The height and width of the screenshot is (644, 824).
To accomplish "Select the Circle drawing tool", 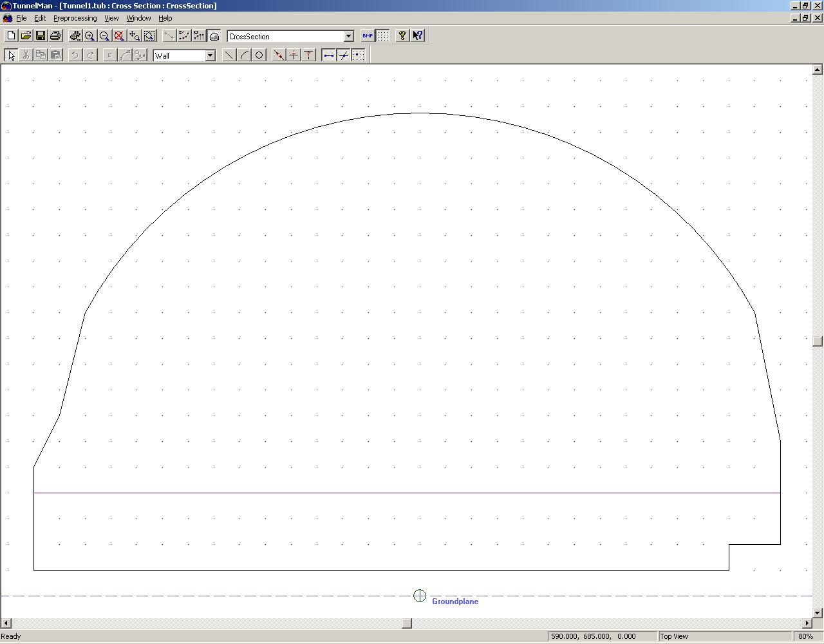I will (x=259, y=55).
